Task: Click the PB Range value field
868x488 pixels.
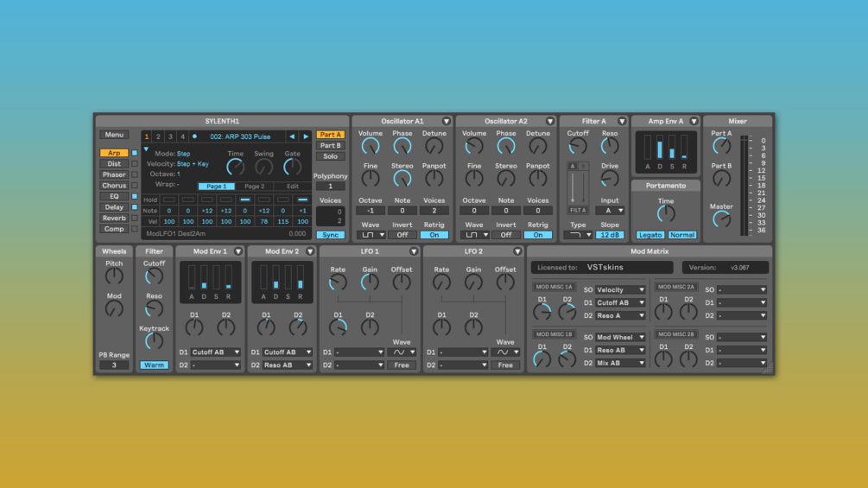Action: coord(114,365)
